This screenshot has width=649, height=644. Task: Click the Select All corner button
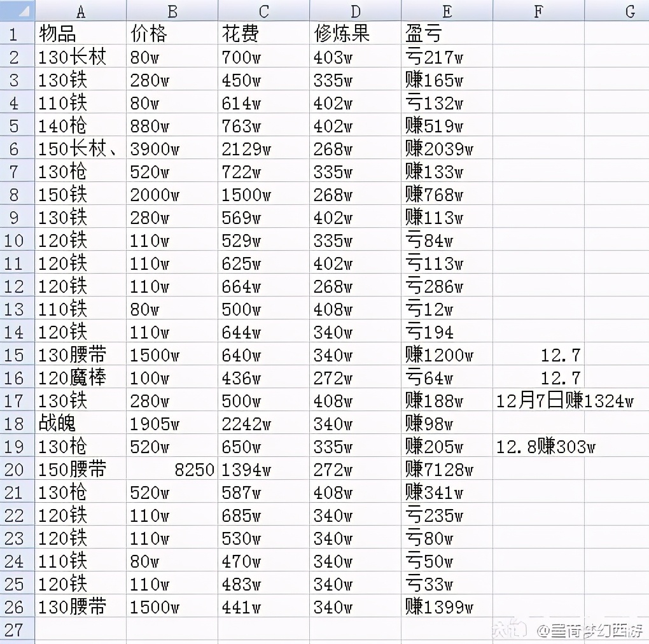point(17,11)
